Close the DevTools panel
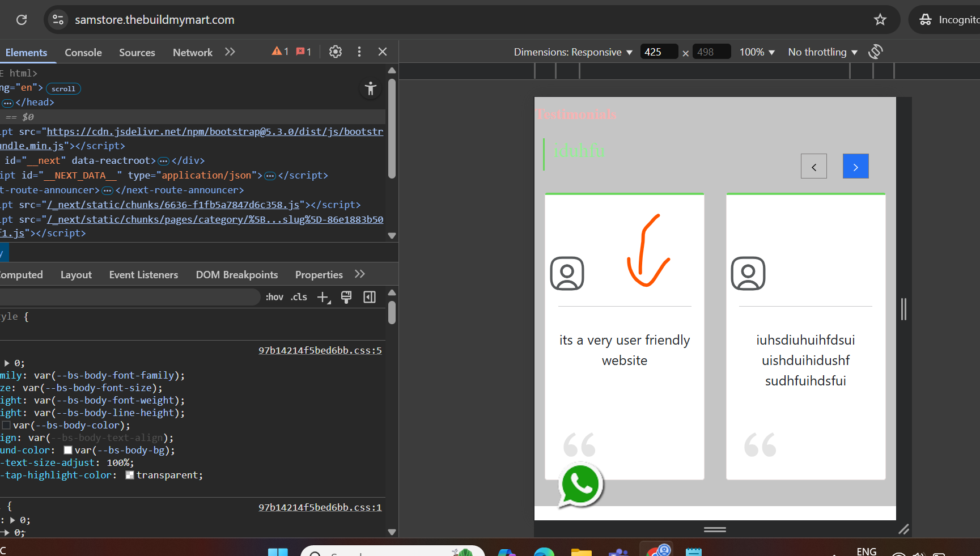The height and width of the screenshot is (556, 980). [383, 52]
